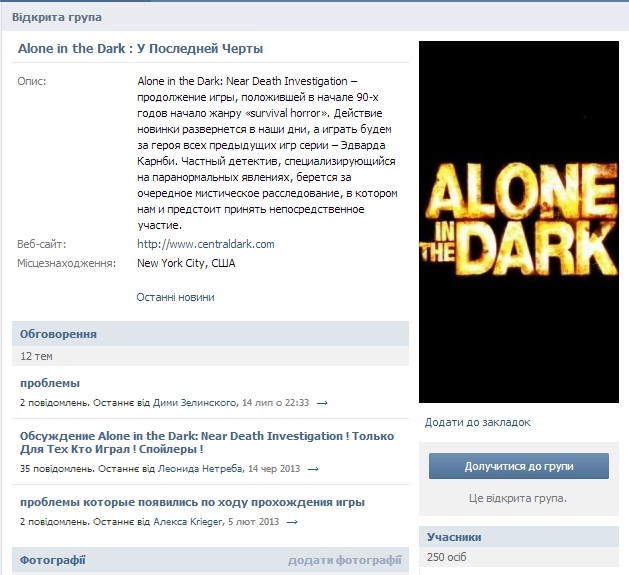Click Додати до закладок
Image resolution: width=629 pixels, height=575 pixels.
click(477, 422)
